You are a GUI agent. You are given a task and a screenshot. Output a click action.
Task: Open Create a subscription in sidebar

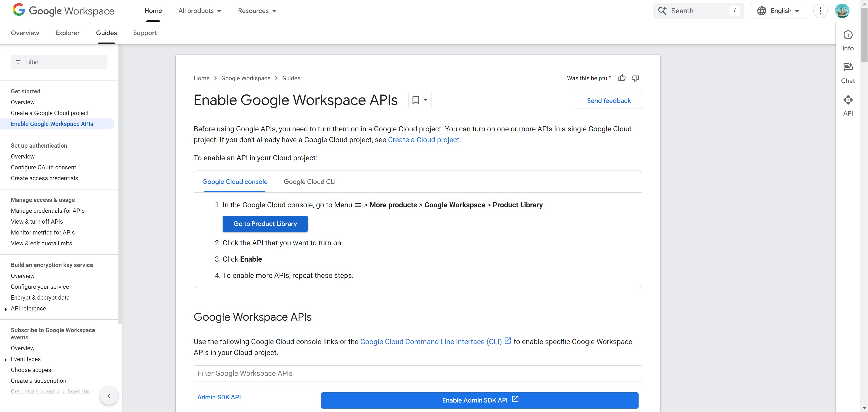38,381
